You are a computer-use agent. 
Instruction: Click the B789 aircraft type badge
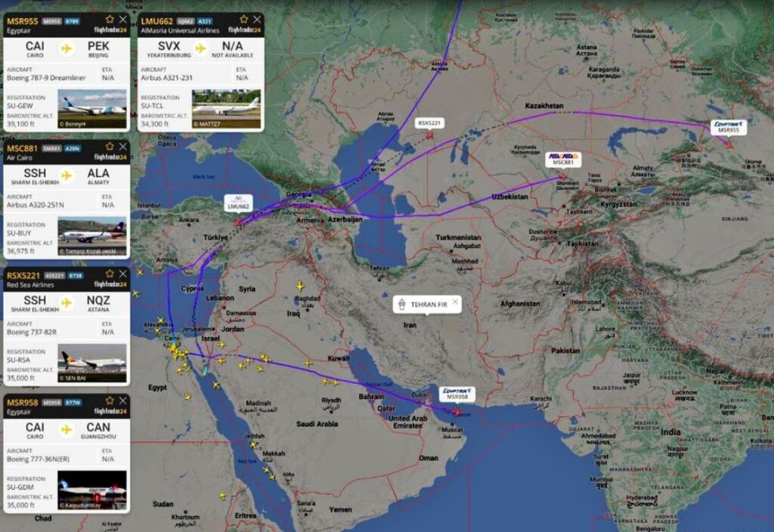(72, 21)
